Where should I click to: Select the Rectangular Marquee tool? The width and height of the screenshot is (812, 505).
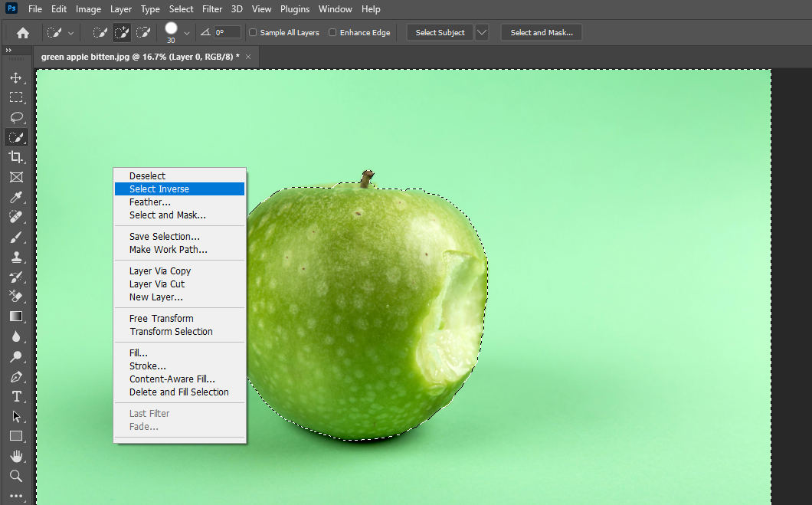coord(16,97)
